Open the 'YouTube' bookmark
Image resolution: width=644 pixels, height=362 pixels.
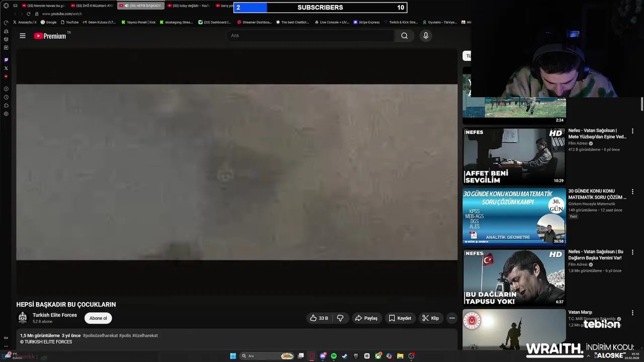(x=69, y=22)
